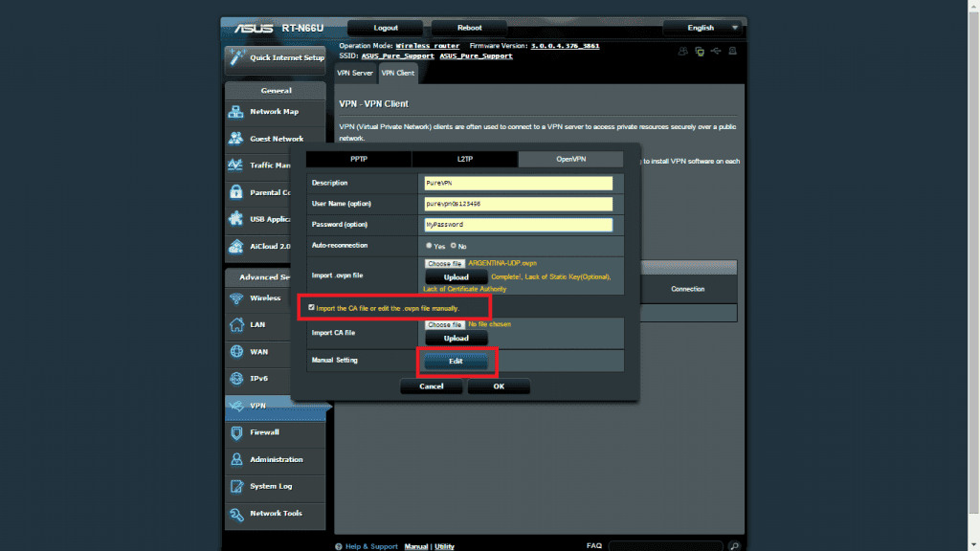Open USB Application puzzle icon
This screenshot has width=980, height=551.
tap(236, 219)
